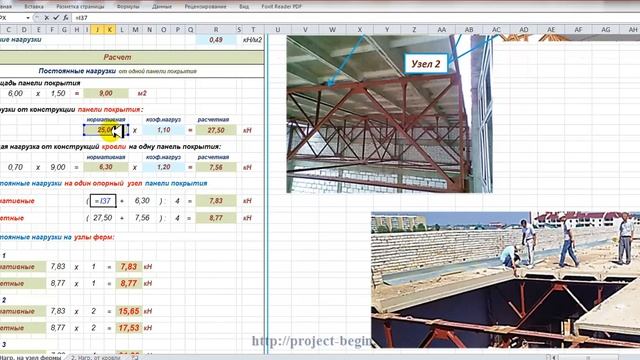The height and width of the screenshot is (360, 640).
Task: Select the green result cell 7,83 кН
Action: [x=216, y=201]
